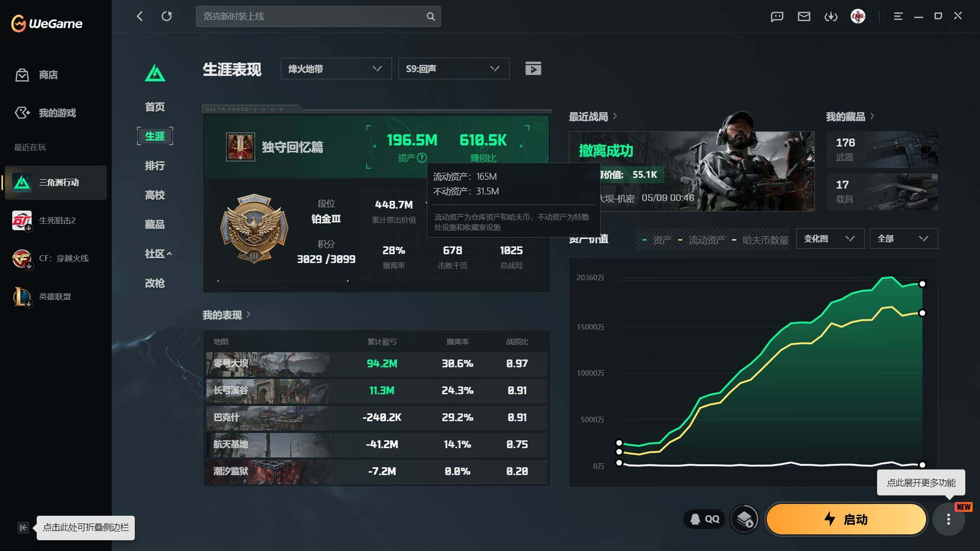Open the mail inbox icon
Screen dimensions: 980x551
(804, 17)
